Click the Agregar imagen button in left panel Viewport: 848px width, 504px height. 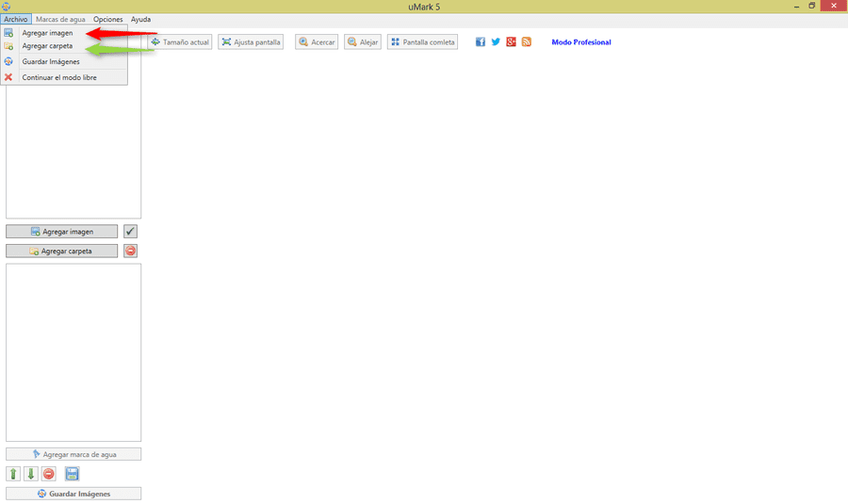(x=61, y=232)
